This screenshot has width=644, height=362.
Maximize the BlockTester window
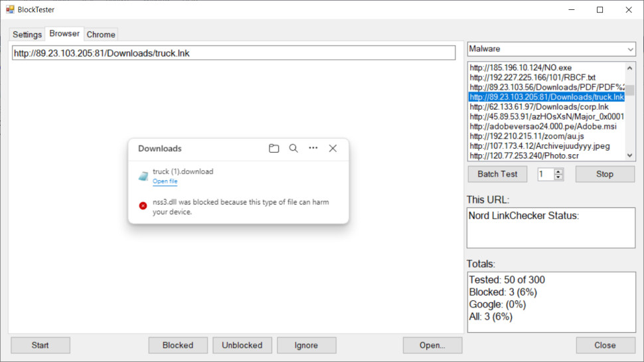(600, 9)
